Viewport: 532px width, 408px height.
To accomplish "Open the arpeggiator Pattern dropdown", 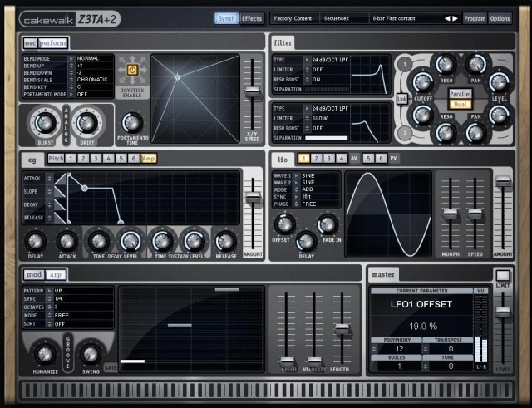I will click(83, 292).
